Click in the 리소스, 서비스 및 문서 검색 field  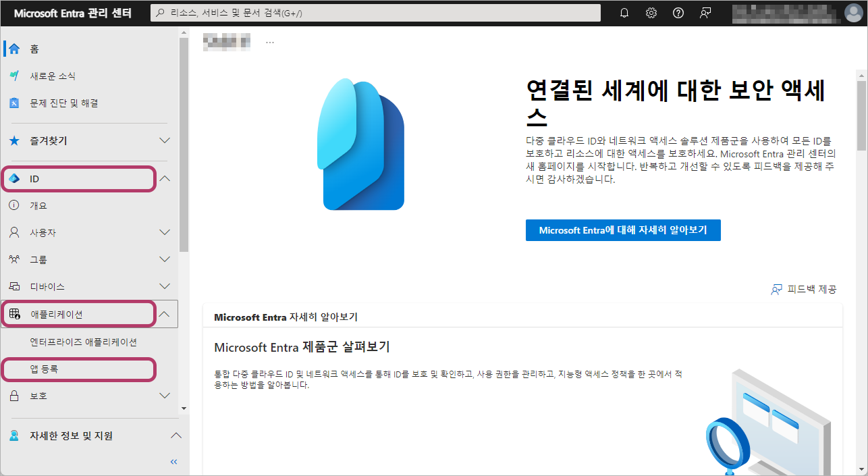(375, 13)
